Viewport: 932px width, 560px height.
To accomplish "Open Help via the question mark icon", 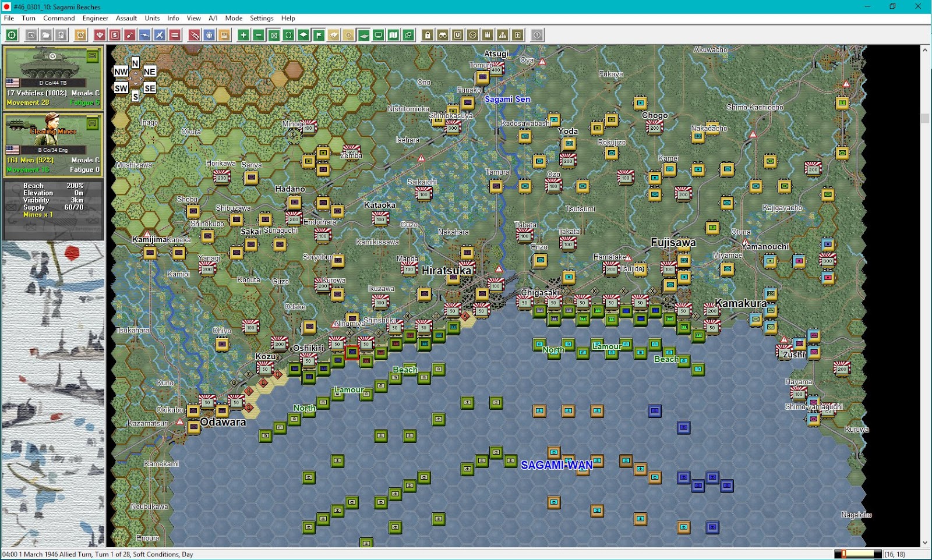I will tap(536, 35).
